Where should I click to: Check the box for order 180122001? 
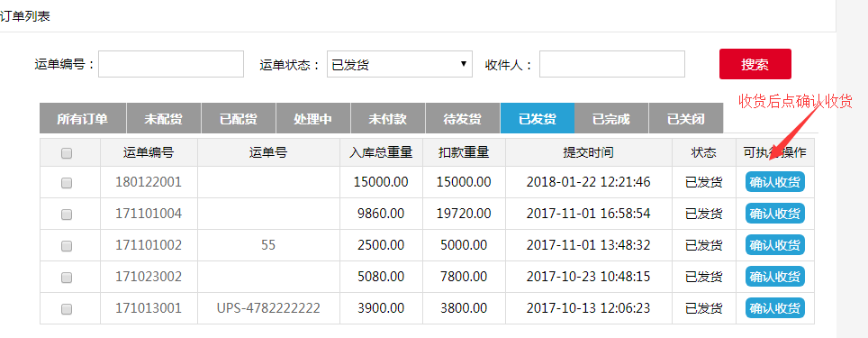(x=67, y=182)
